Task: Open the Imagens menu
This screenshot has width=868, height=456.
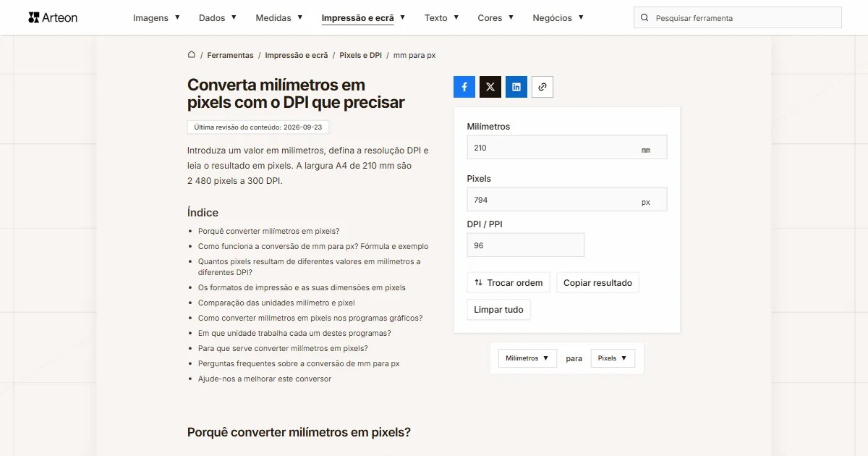Action: [x=156, y=18]
